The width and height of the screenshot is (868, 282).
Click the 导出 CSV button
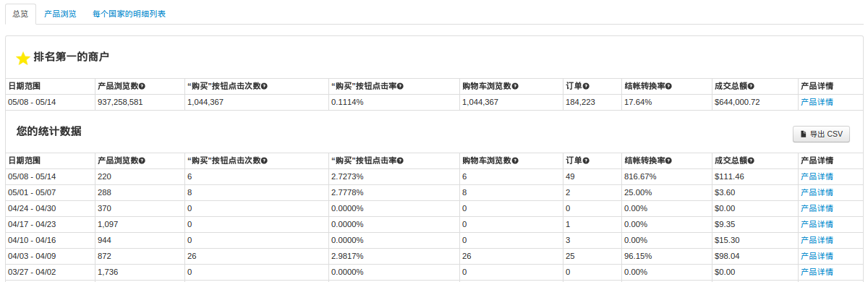821,134
